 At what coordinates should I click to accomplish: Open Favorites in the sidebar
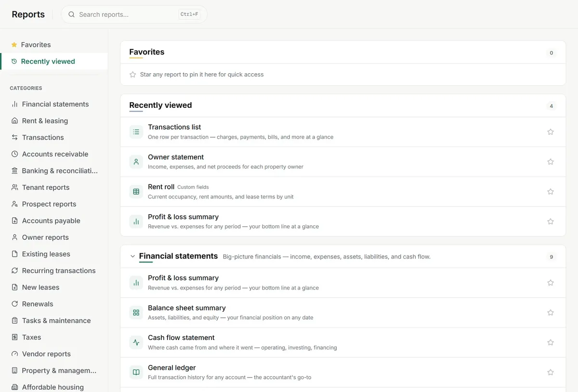tap(54, 45)
